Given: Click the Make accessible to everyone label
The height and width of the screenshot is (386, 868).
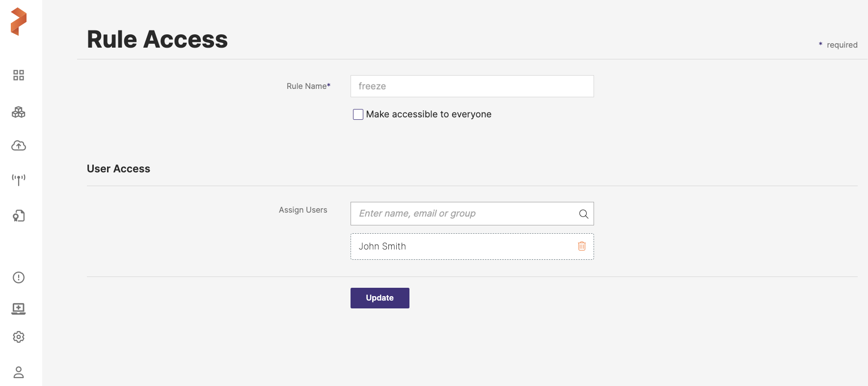Looking at the screenshot, I should pyautogui.click(x=428, y=114).
